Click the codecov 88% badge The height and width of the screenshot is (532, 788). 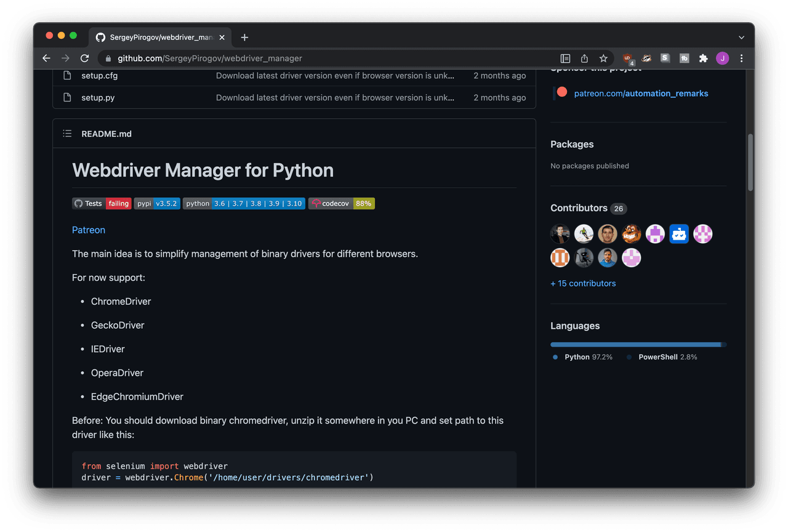coord(341,203)
